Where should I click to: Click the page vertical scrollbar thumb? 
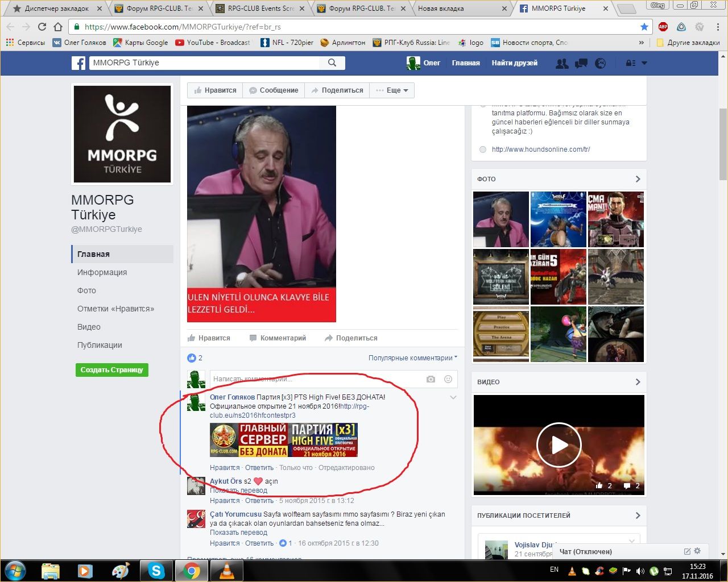tap(723, 143)
